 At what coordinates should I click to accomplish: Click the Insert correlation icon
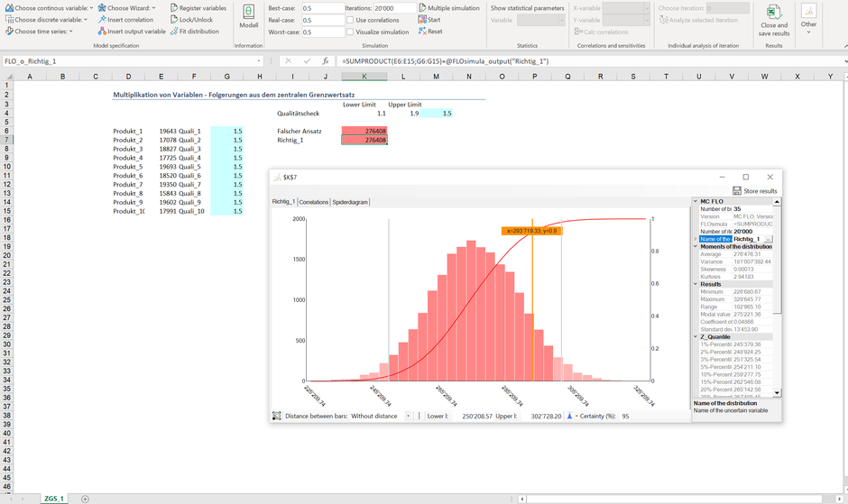(102, 20)
